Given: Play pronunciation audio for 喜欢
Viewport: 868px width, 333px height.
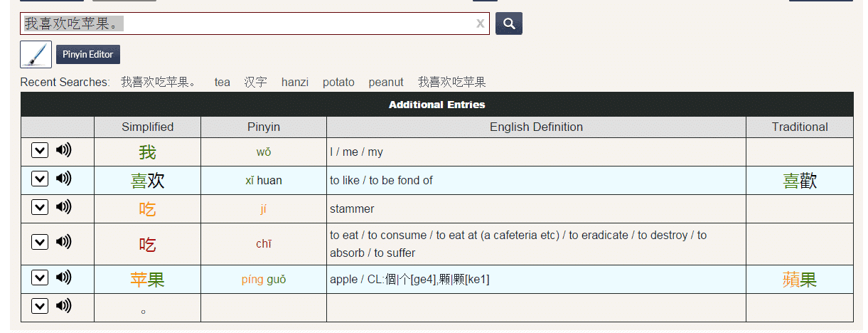Looking at the screenshot, I should tap(64, 179).
